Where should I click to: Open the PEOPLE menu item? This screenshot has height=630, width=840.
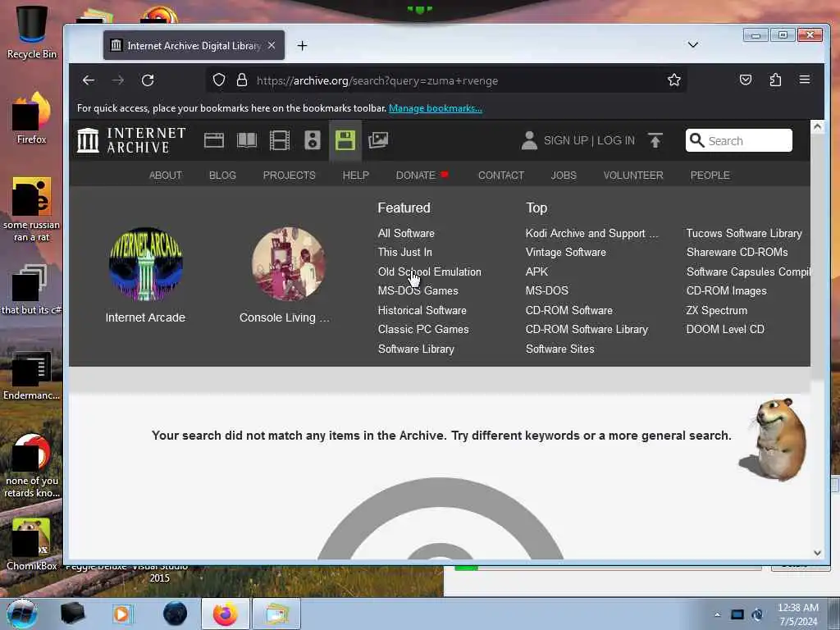tap(710, 176)
